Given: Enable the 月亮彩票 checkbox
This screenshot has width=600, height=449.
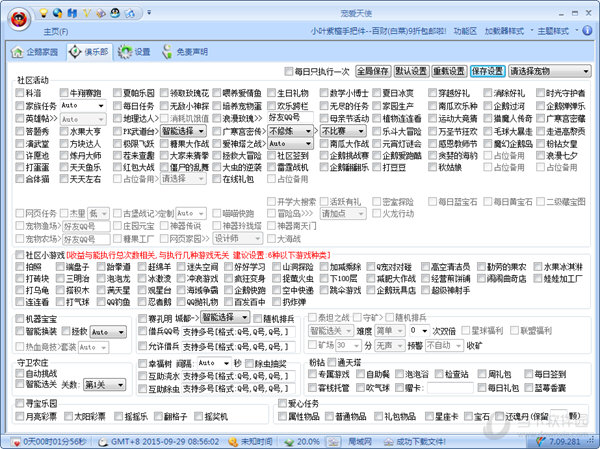Looking at the screenshot, I should coord(20,416).
